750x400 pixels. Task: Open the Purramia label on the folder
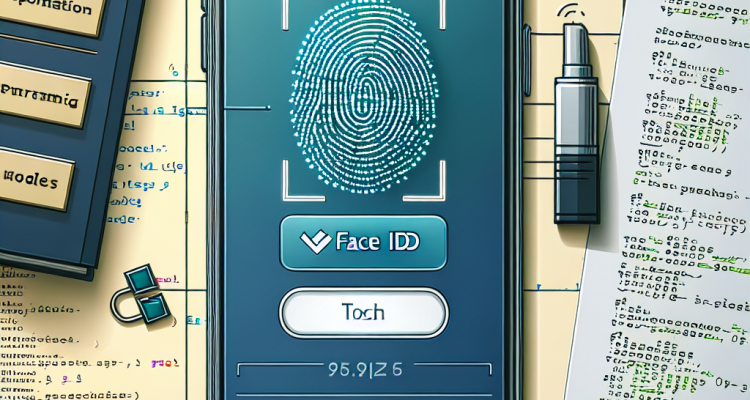tap(43, 95)
